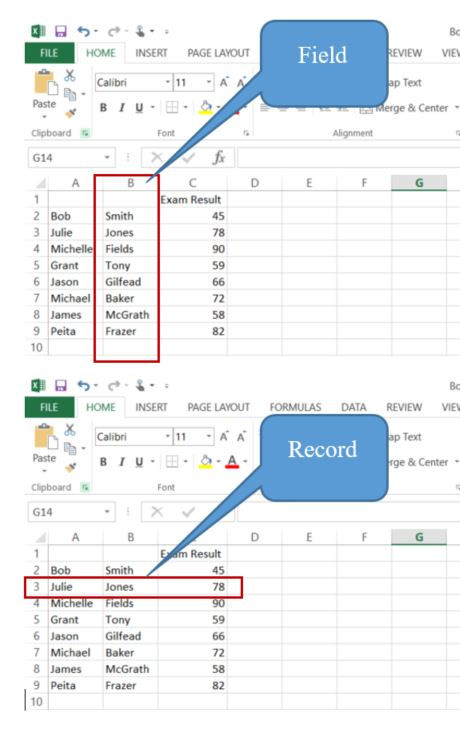Image resolution: width=460 pixels, height=740 pixels.
Task: Open the Customize Quick Access Toolbar arrow, lower window
Action: (x=167, y=386)
